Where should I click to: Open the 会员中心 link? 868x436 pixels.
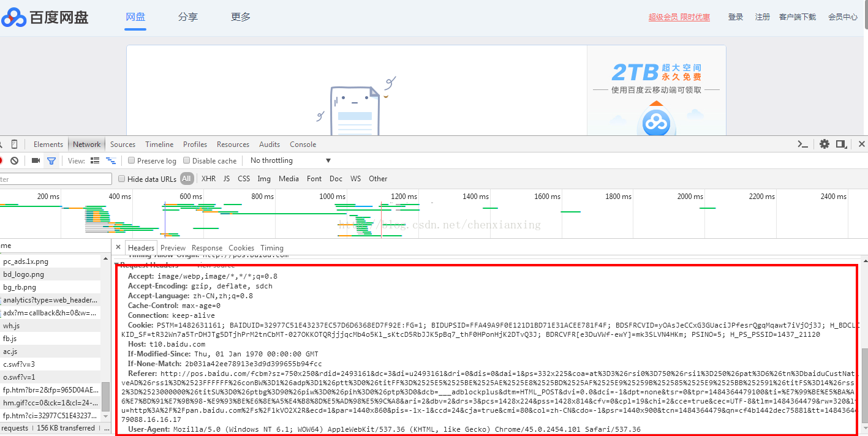[x=843, y=17]
